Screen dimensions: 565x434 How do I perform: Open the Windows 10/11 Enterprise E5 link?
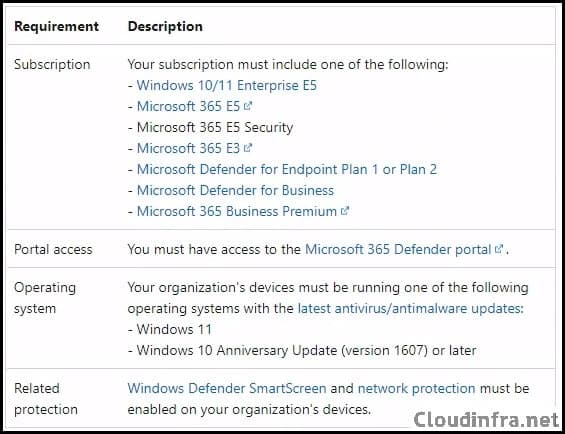[227, 85]
